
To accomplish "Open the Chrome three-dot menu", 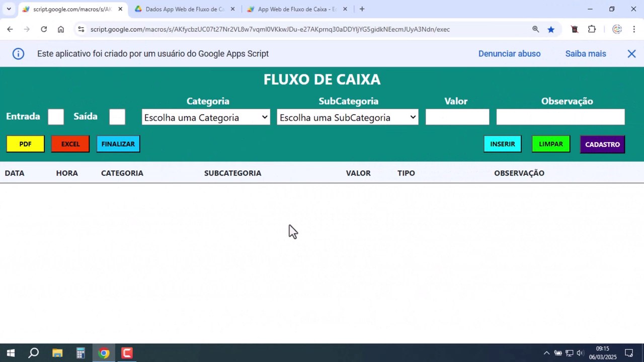I will coord(633,29).
